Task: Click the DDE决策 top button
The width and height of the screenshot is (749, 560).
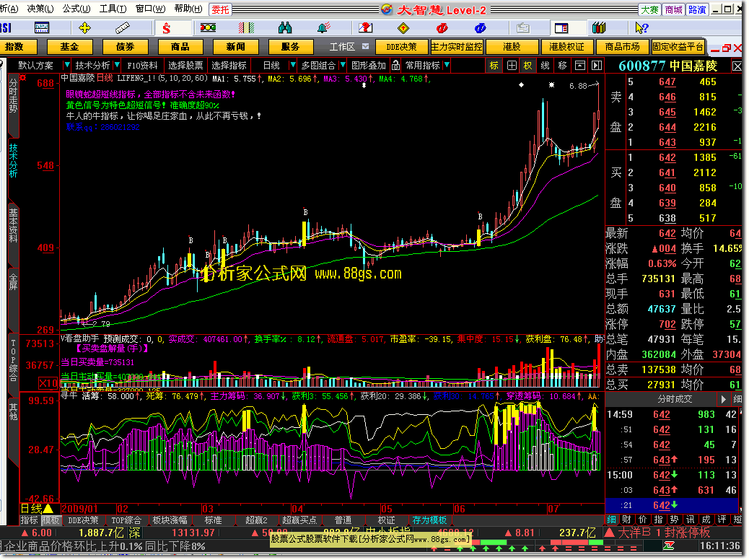Action: click(401, 47)
